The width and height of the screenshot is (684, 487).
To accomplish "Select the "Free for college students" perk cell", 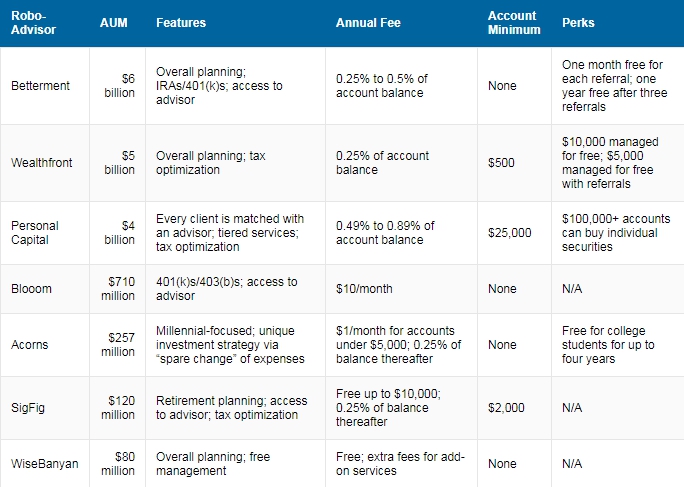I will 608,345.
